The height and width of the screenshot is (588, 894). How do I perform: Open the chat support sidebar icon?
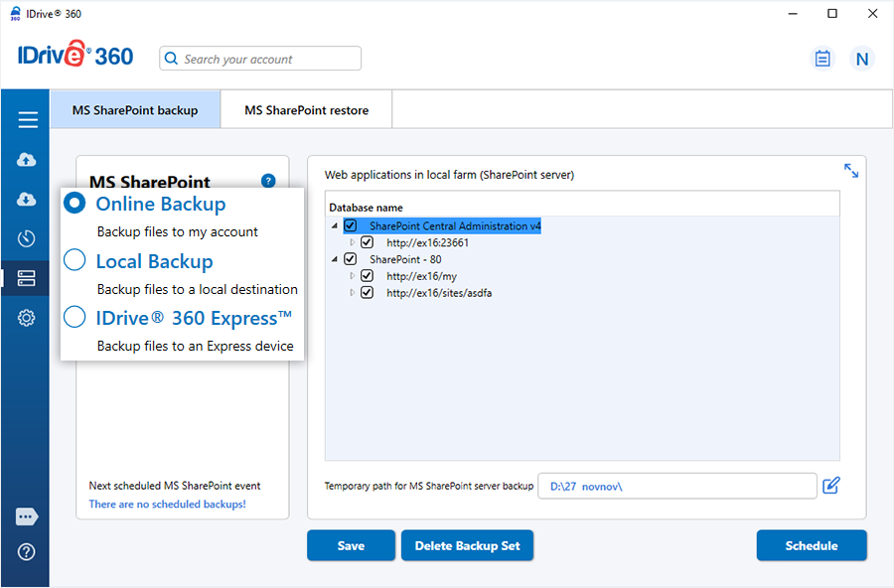(x=27, y=516)
